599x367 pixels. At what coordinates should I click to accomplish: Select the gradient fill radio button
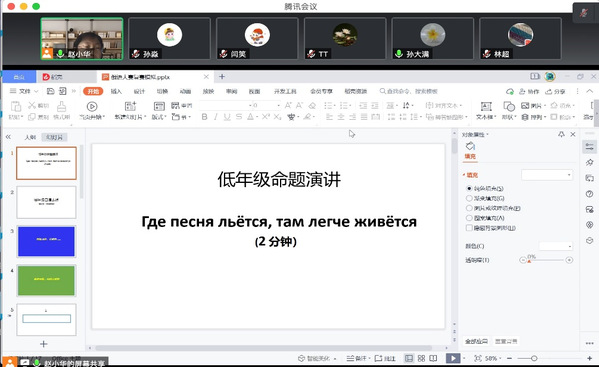pyautogui.click(x=469, y=198)
